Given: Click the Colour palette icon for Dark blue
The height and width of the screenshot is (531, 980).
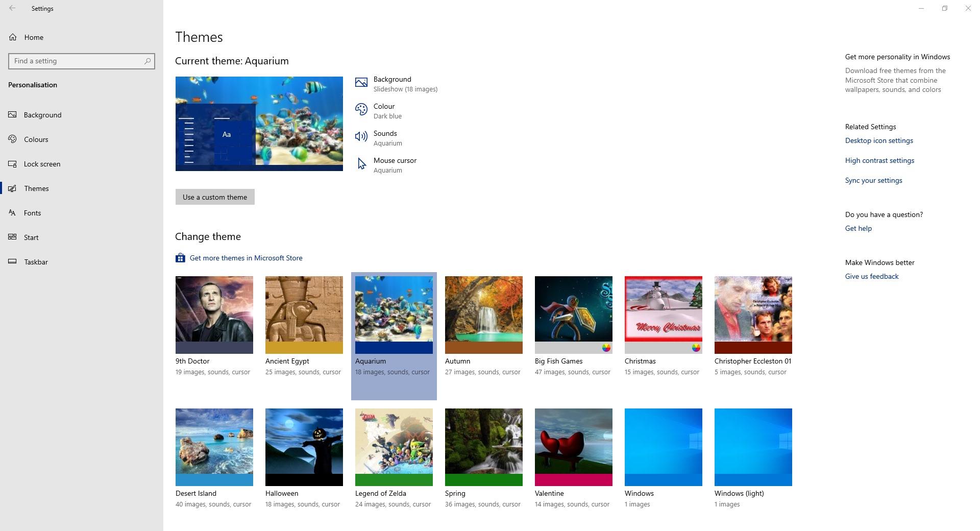Looking at the screenshot, I should click(361, 109).
